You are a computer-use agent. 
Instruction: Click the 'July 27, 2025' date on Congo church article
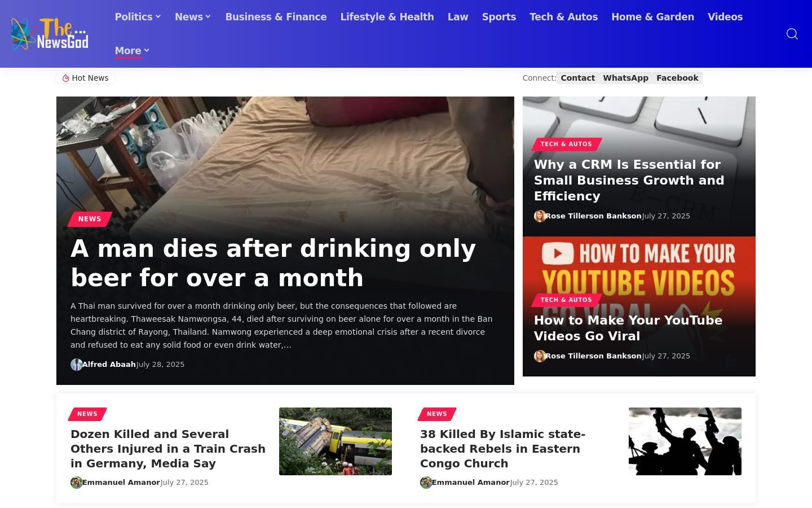[534, 483]
